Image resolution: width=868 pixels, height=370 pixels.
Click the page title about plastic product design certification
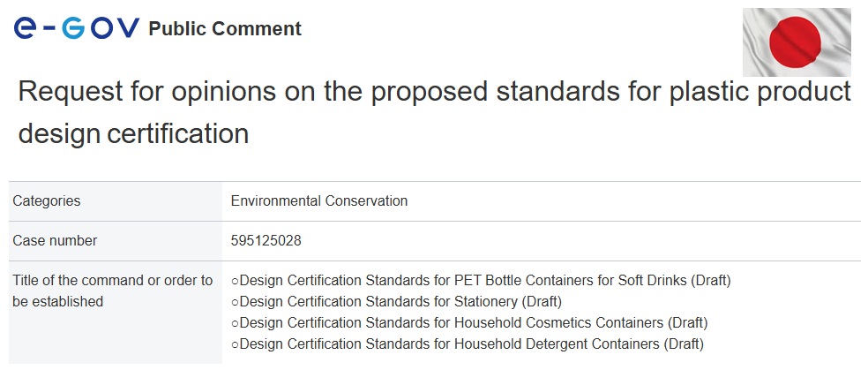point(434,112)
